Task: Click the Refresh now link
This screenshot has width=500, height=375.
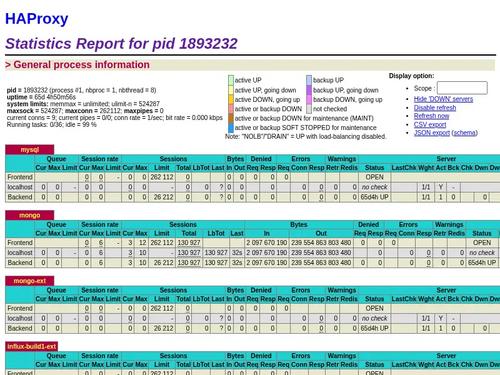Action: [431, 116]
